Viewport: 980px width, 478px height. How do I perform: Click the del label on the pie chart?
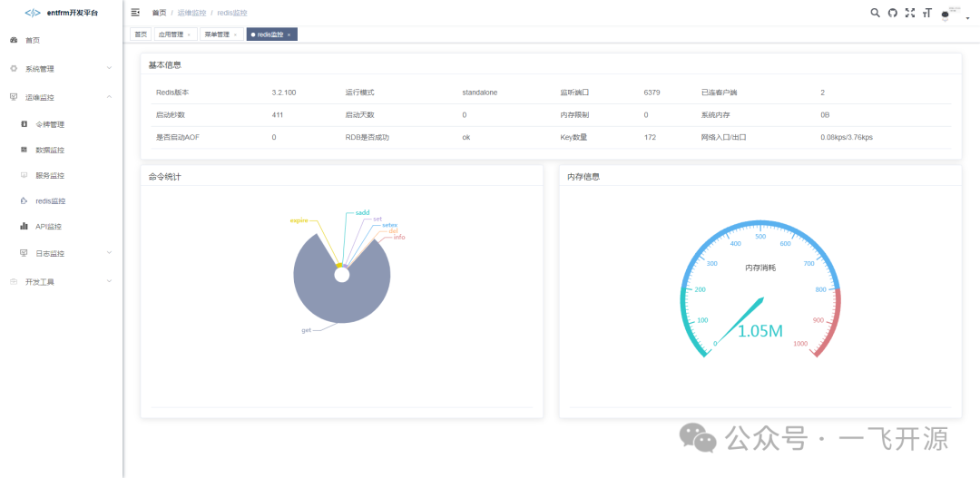394,231
